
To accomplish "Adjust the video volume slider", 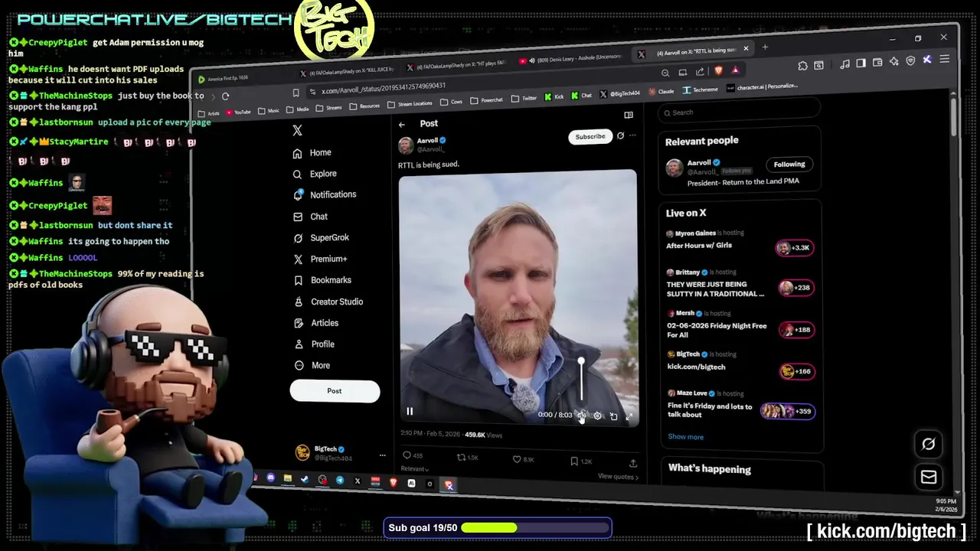I will [x=581, y=380].
